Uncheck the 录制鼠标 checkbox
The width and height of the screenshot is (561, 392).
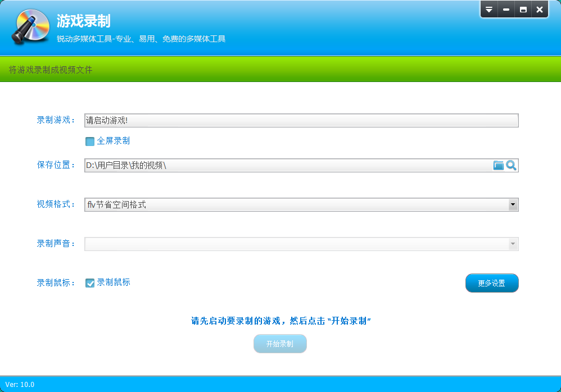(x=90, y=283)
